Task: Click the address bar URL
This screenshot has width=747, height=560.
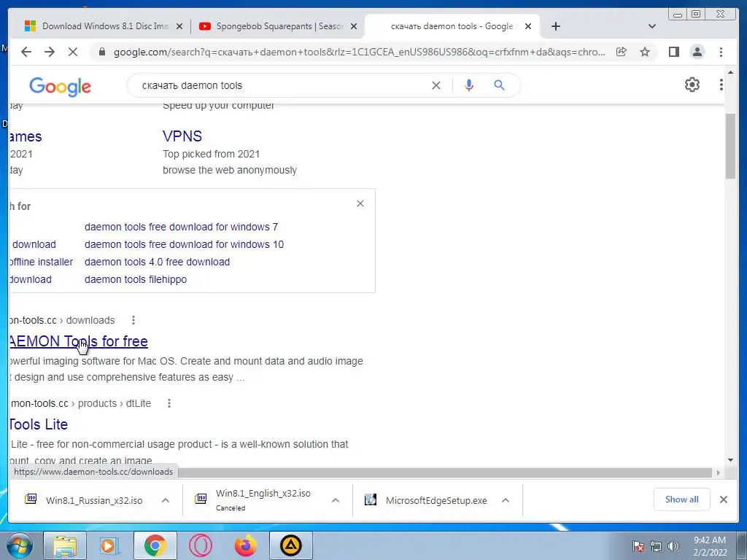Action: [x=359, y=52]
